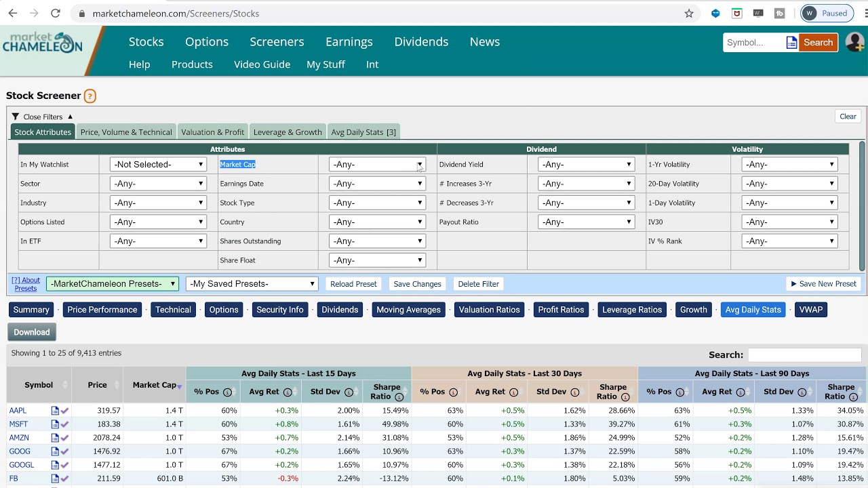
Task: Switch to the Price, Volume & Technical tab
Action: point(126,132)
